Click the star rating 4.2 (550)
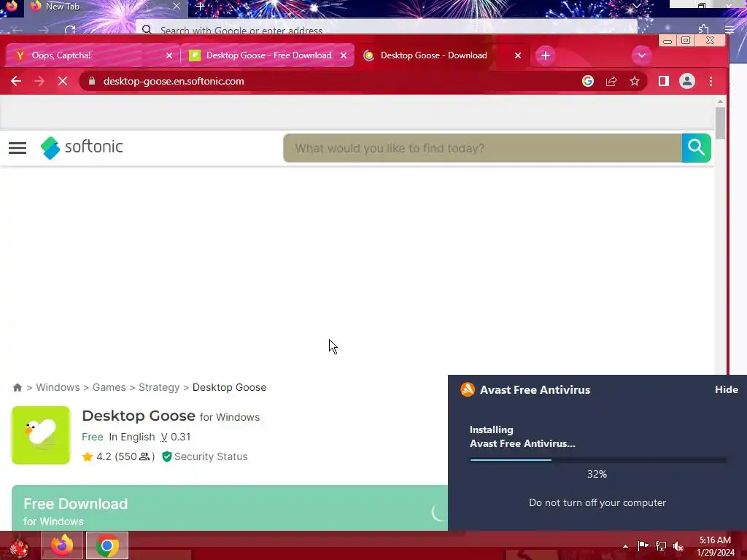 [119, 456]
